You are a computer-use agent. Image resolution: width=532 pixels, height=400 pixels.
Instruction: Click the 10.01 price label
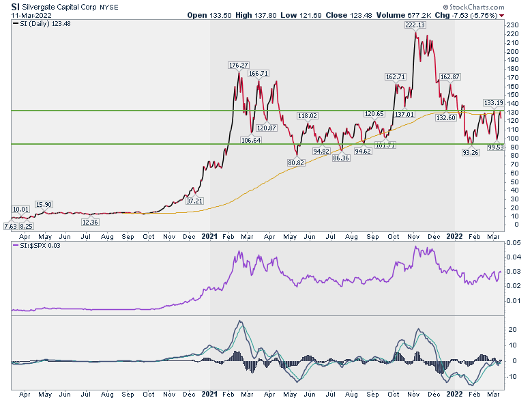20,210
